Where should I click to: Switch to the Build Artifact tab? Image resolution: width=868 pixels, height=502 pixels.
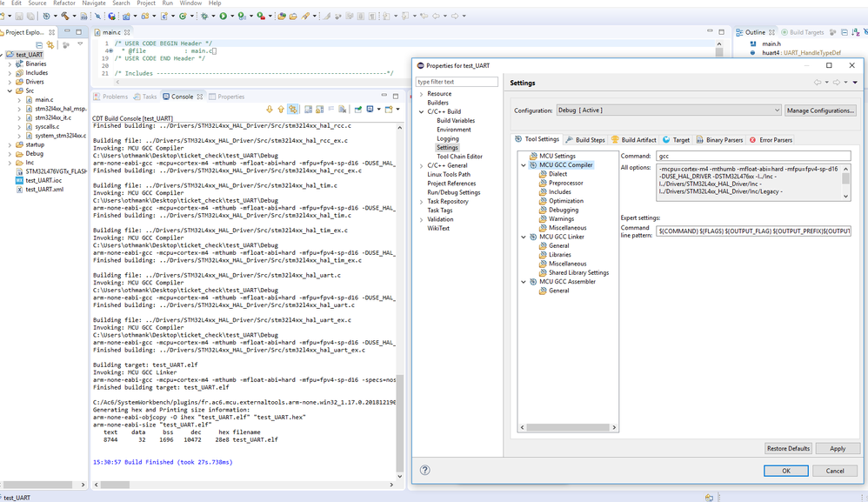(634, 140)
